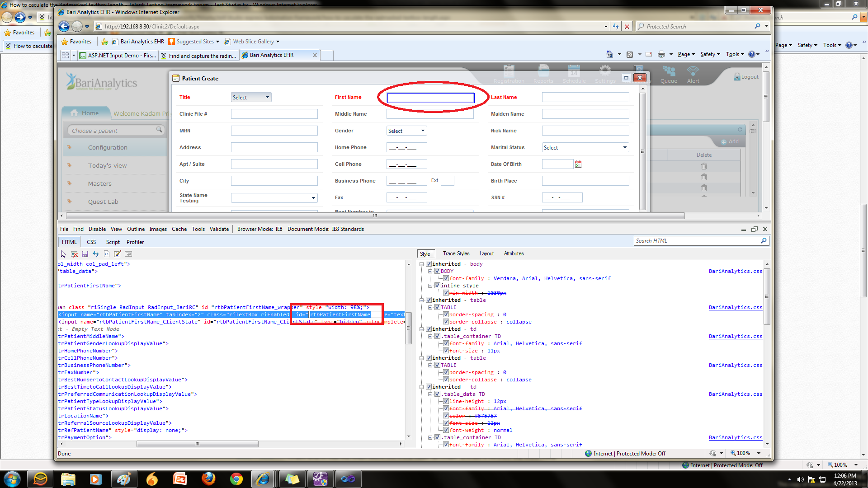Open Firefox from the Windows taskbar
868x488 pixels.
[208, 479]
